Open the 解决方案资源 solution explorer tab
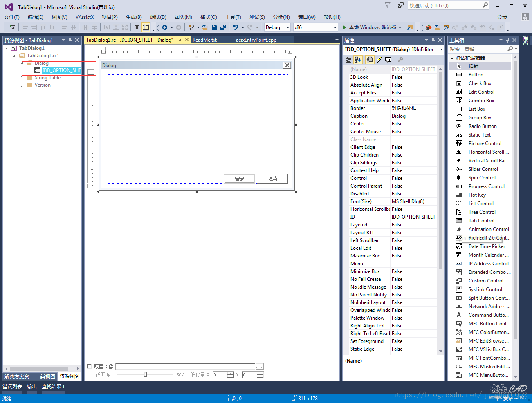This screenshot has width=532, height=403. (19, 376)
